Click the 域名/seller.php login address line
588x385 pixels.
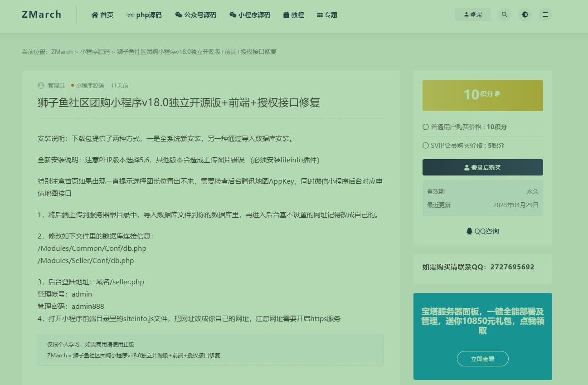tap(91, 282)
